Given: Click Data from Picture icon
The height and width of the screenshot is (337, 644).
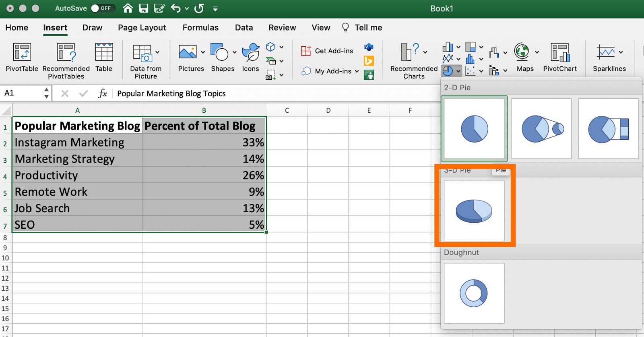Looking at the screenshot, I should 142,53.
